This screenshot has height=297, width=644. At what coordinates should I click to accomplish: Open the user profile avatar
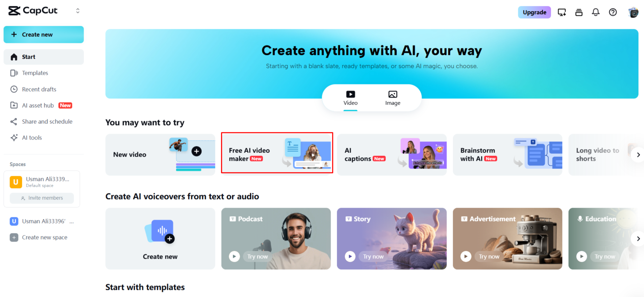pos(632,12)
